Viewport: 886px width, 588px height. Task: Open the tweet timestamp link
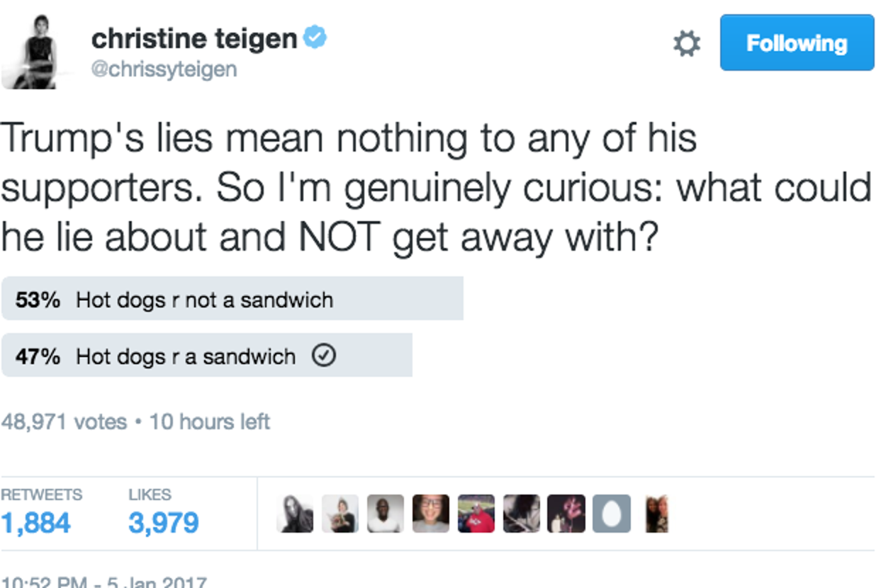(103, 582)
